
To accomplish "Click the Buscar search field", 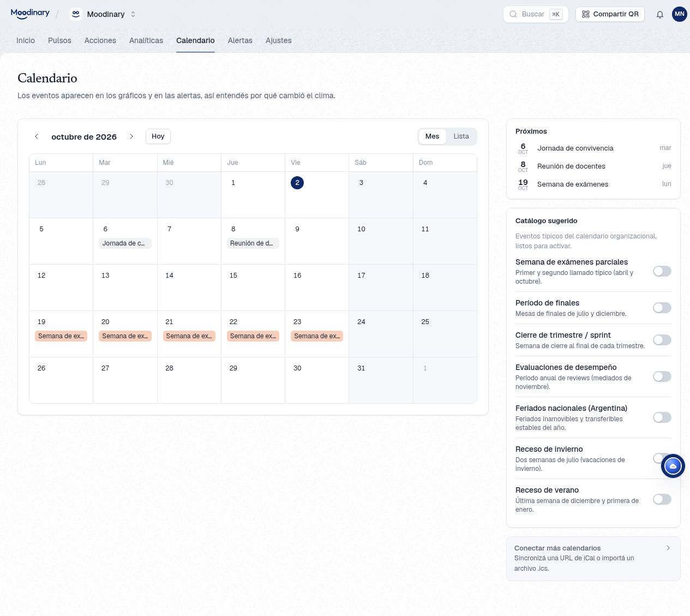I will (536, 14).
